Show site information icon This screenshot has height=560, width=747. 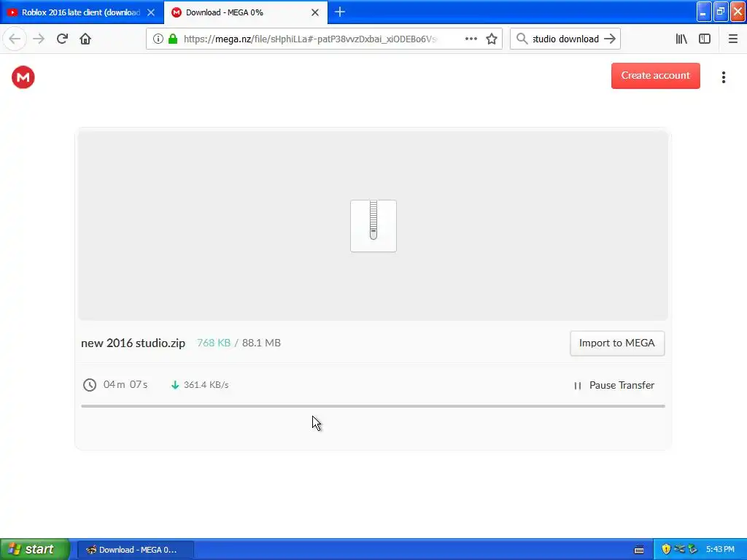pos(158,39)
